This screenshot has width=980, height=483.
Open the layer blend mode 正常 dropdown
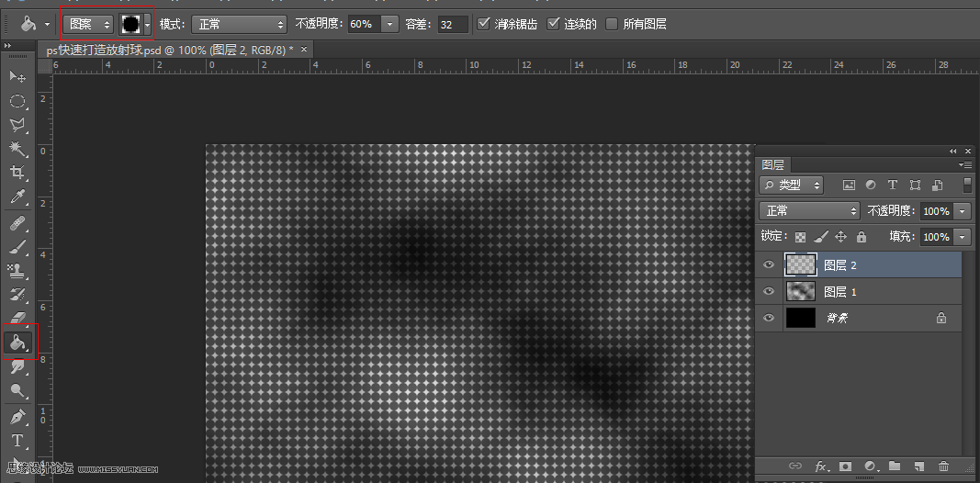810,210
